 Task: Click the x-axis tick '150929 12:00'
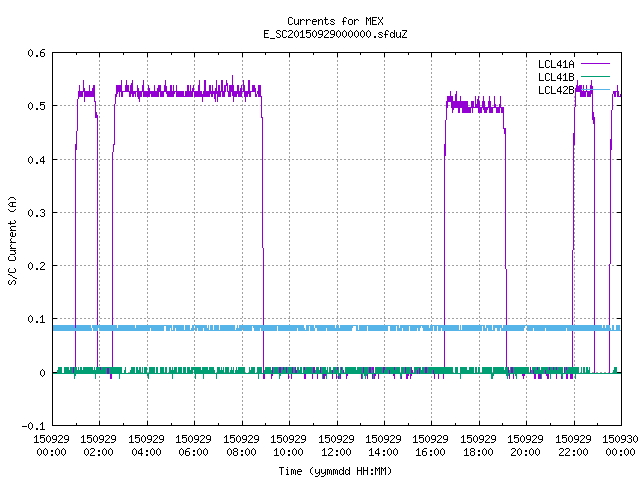[336, 445]
